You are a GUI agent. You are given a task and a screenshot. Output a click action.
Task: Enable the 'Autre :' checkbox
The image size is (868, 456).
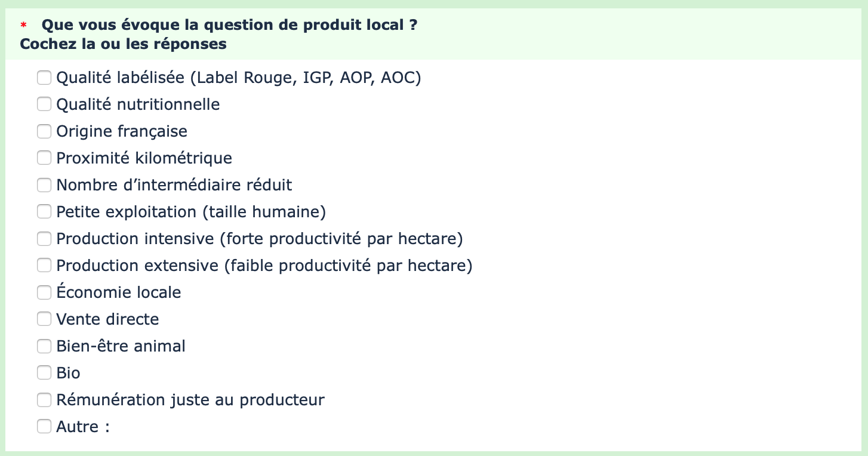(44, 427)
